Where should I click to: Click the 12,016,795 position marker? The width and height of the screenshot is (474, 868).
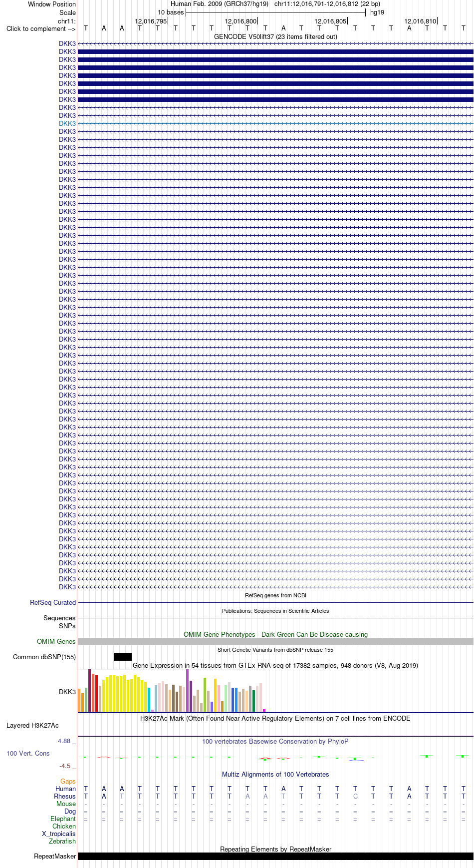[x=151, y=21]
